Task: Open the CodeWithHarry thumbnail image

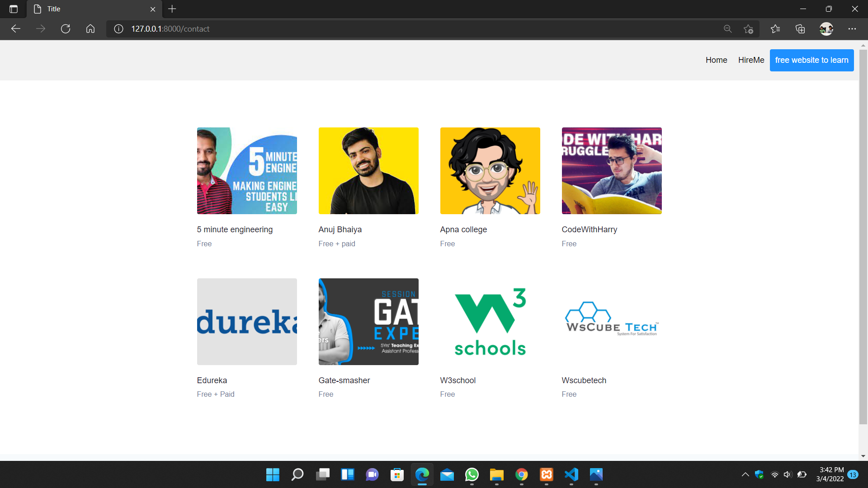Action: pos(612,171)
